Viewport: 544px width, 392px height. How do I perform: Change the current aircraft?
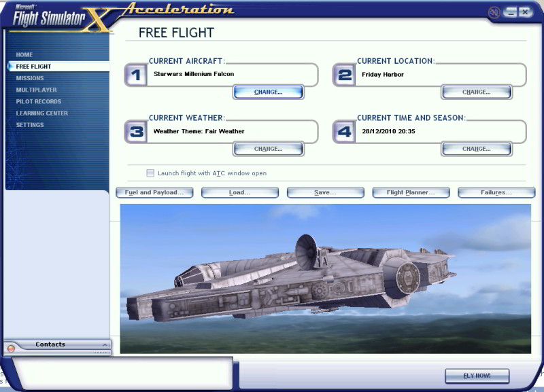[268, 92]
